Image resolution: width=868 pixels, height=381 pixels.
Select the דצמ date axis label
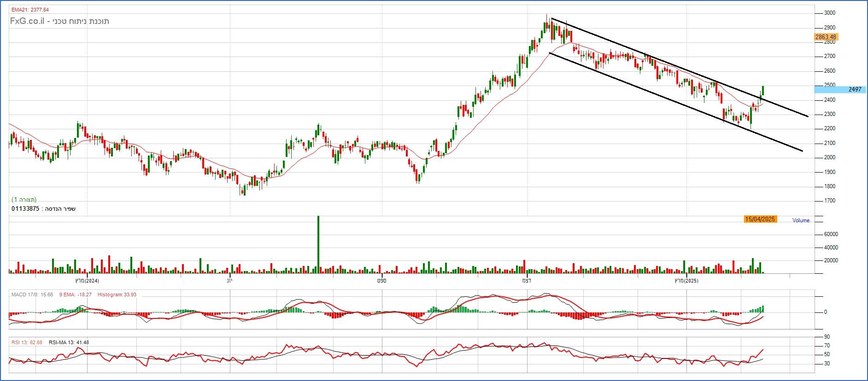527,280
